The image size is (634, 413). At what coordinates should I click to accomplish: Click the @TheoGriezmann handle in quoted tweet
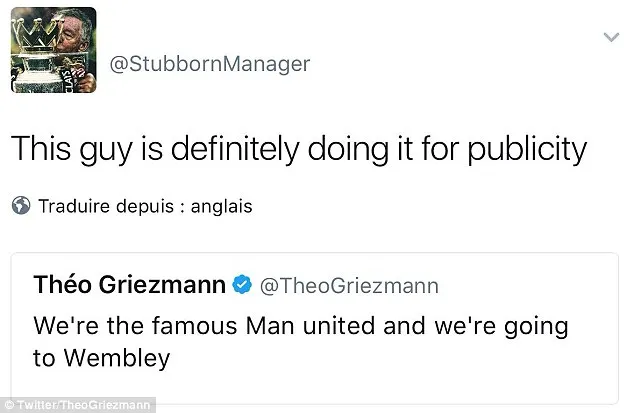tap(348, 287)
